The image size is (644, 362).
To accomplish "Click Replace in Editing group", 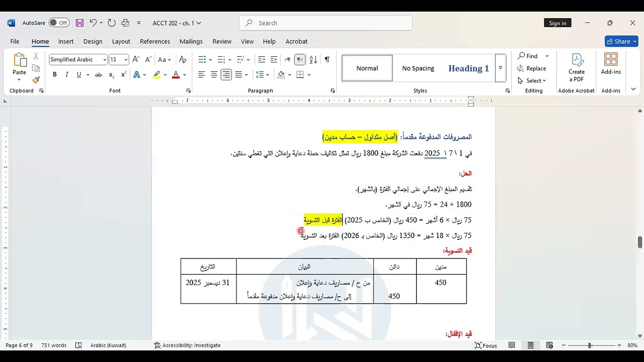I will [532, 68].
